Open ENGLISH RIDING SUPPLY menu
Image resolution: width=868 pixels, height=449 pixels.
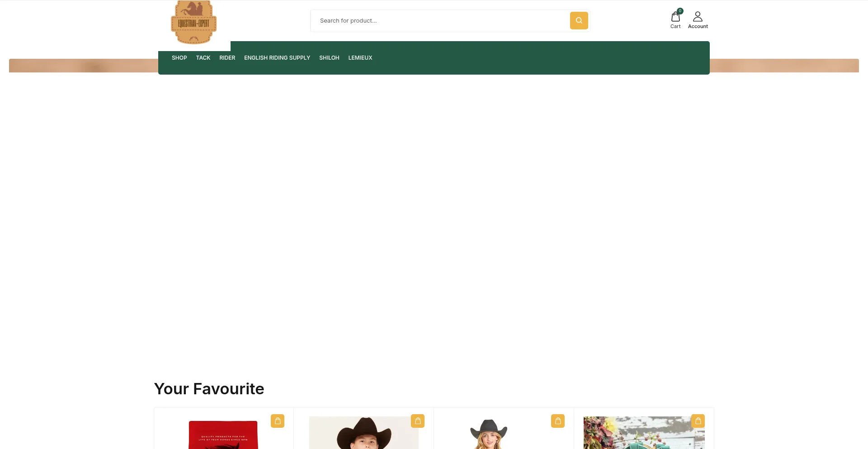click(x=277, y=58)
